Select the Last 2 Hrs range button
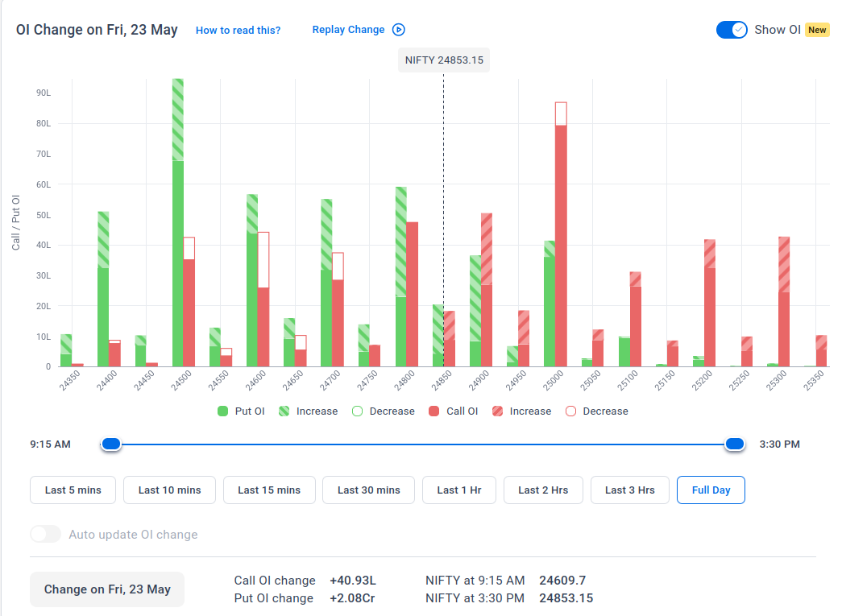Image resolution: width=842 pixels, height=616 pixels. pos(543,490)
